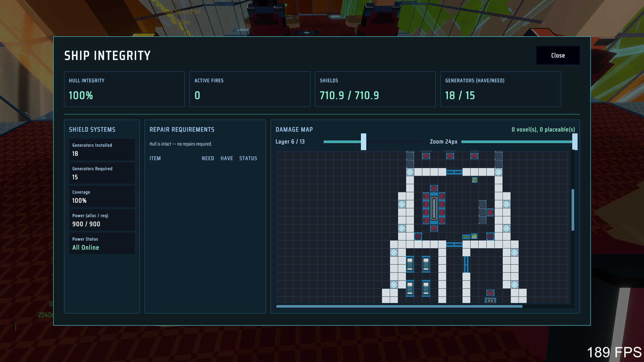Viewport: 644px width, 362px height.
Task: Click the Coverage 100% entry
Action: (x=102, y=196)
